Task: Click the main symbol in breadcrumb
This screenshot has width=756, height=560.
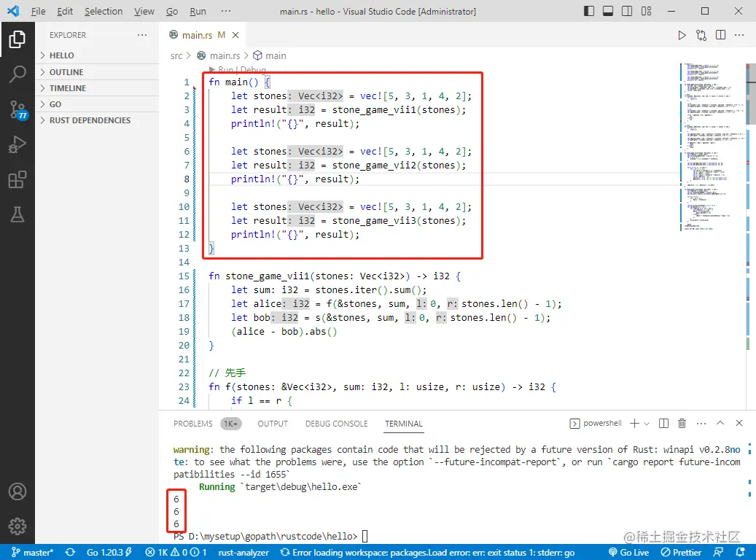Action: tap(276, 56)
